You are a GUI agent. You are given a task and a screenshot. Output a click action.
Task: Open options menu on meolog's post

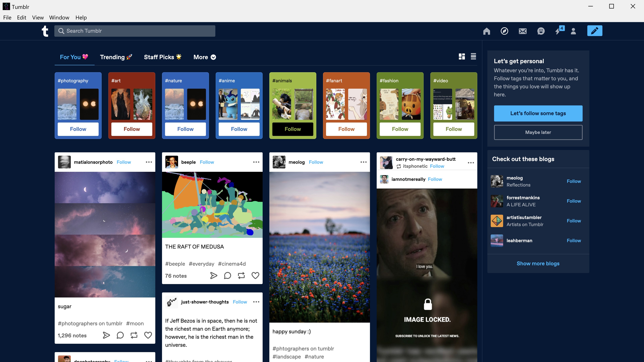point(363,162)
